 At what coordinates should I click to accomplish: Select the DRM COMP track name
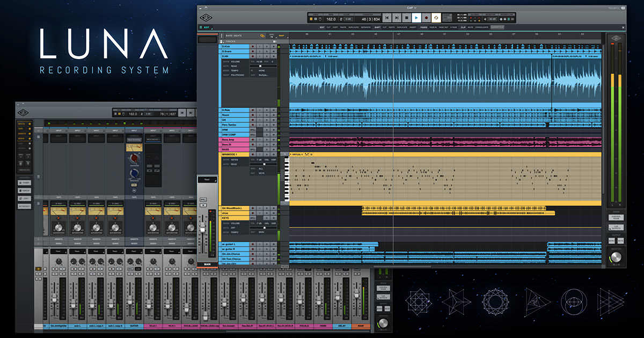[235, 135]
